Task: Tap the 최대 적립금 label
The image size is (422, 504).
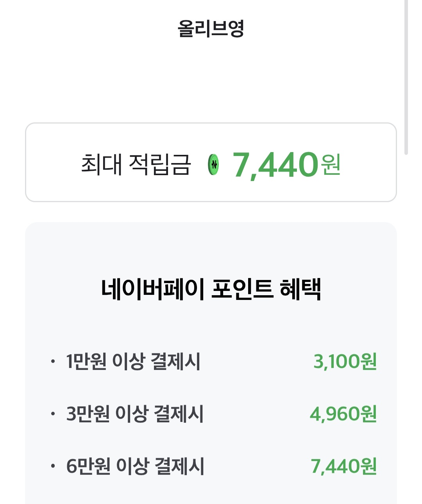Action: click(136, 164)
